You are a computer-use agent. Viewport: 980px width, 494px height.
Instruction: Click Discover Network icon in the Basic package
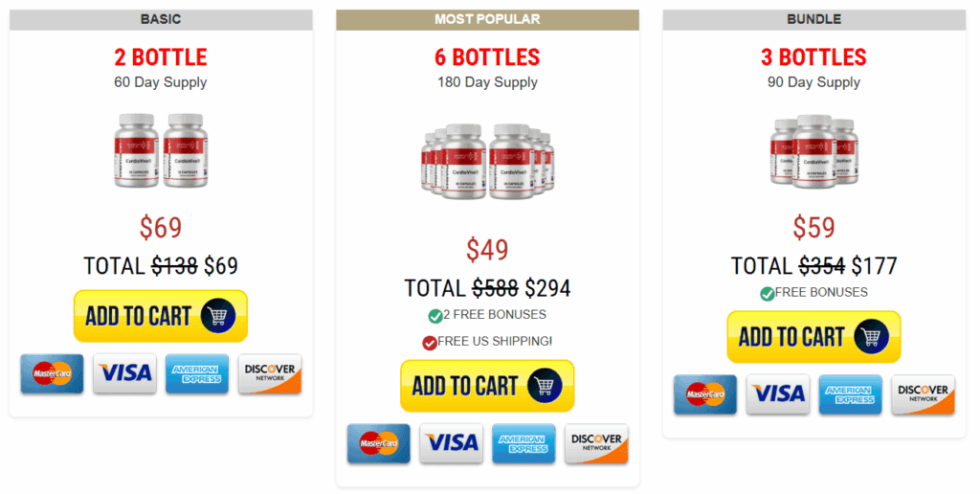[270, 374]
